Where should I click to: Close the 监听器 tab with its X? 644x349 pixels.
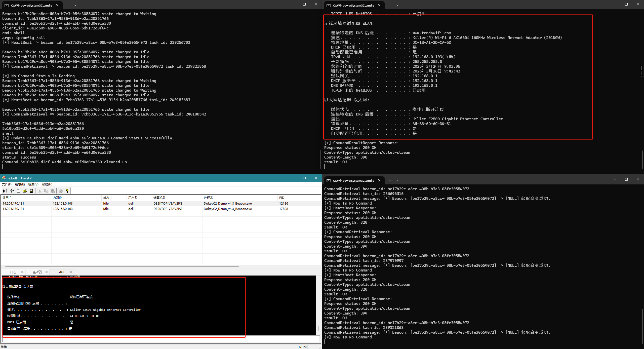point(47,272)
